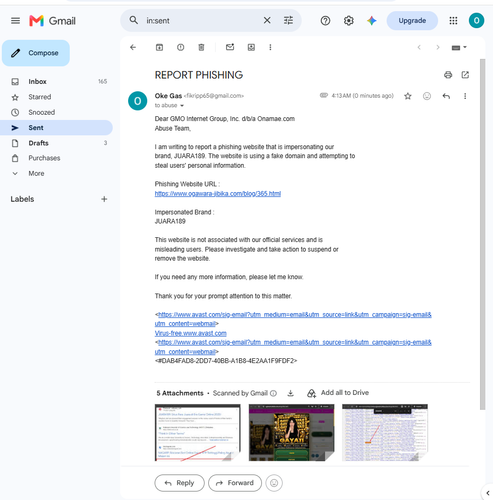Image resolution: width=493 pixels, height=500 pixels.
Task: Open the second attachment with gold casino image
Action: pos(292,433)
